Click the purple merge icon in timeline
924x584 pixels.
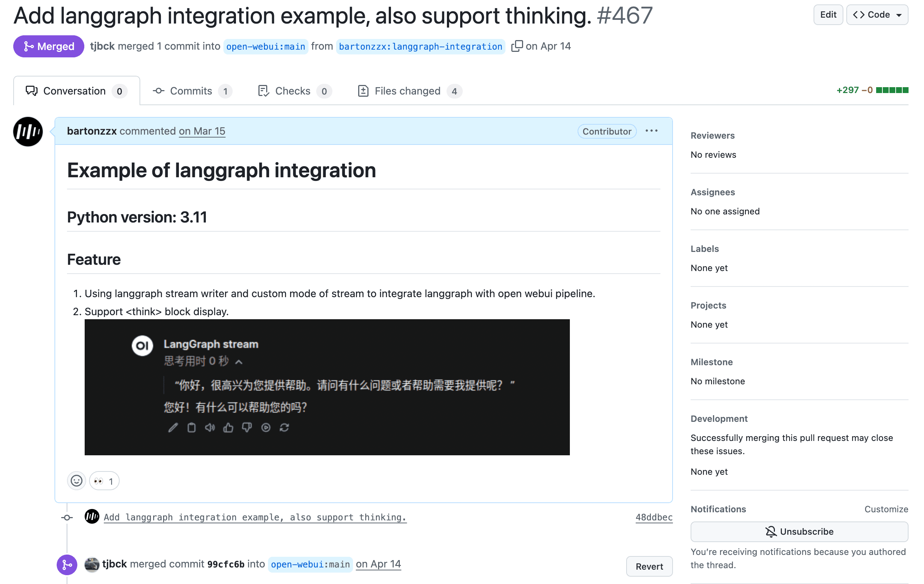coord(67,565)
